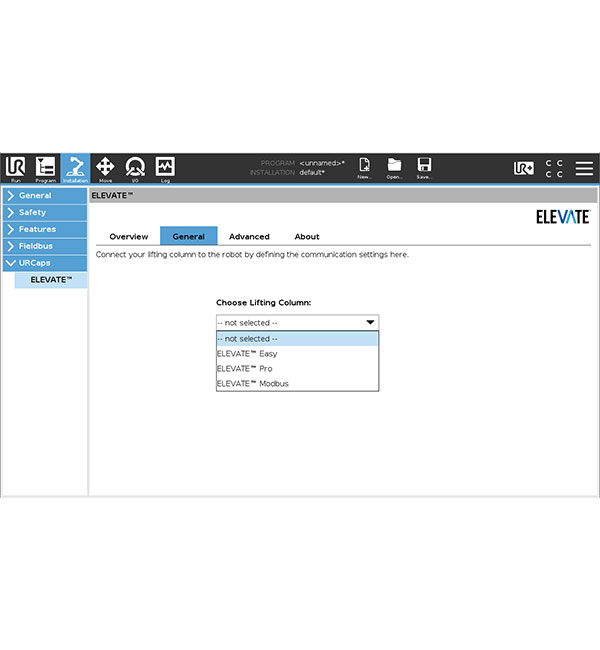
Task: Click the Save floppy icon
Action: (424, 168)
